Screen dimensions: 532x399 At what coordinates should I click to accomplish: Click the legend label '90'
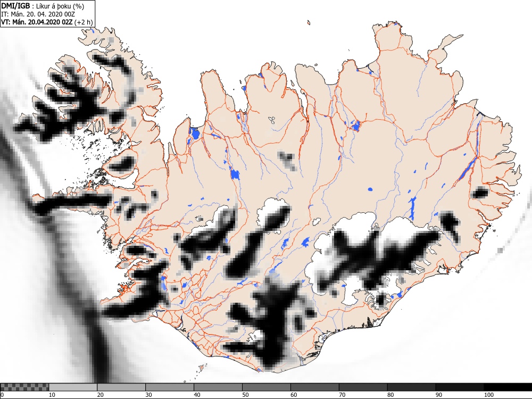coord(439,395)
